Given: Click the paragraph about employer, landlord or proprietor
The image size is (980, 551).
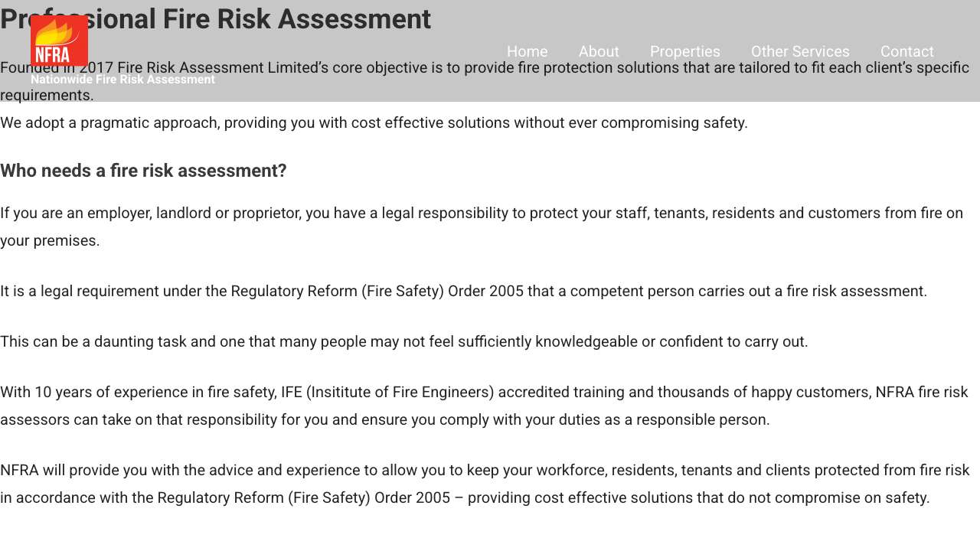Looking at the screenshot, I should pos(482,214).
